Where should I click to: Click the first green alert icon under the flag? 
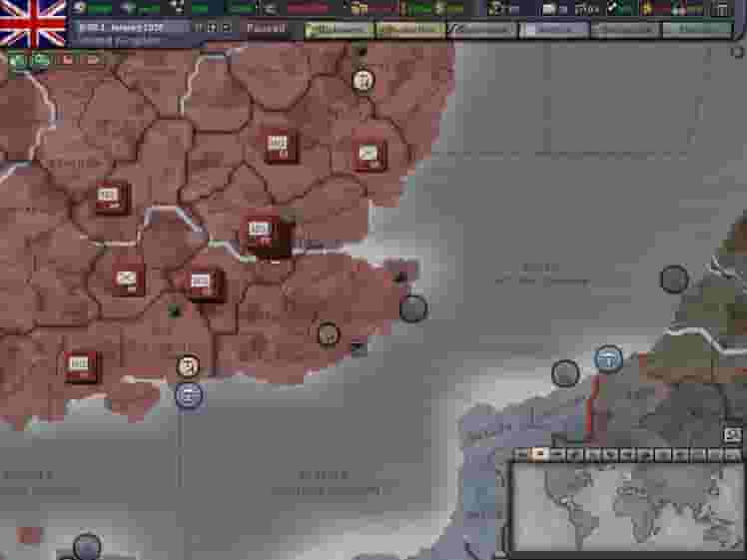click(x=18, y=60)
